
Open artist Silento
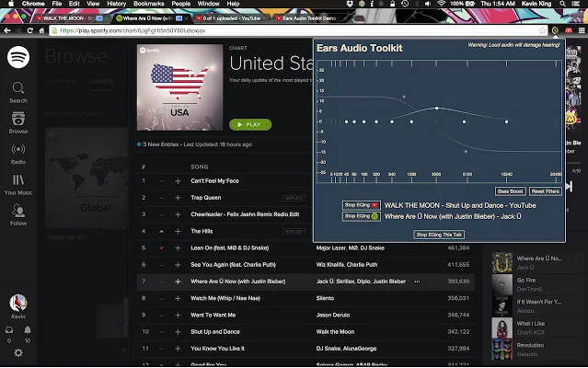(325, 298)
